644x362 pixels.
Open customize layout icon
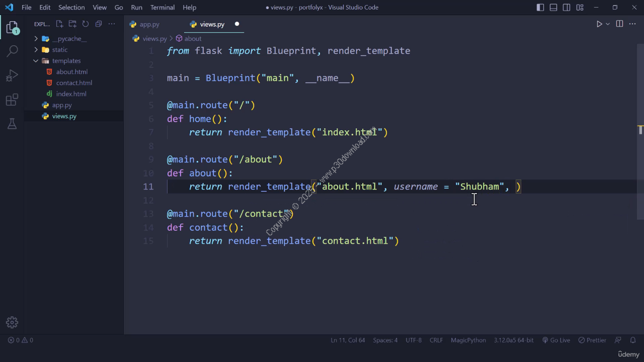[580, 8]
